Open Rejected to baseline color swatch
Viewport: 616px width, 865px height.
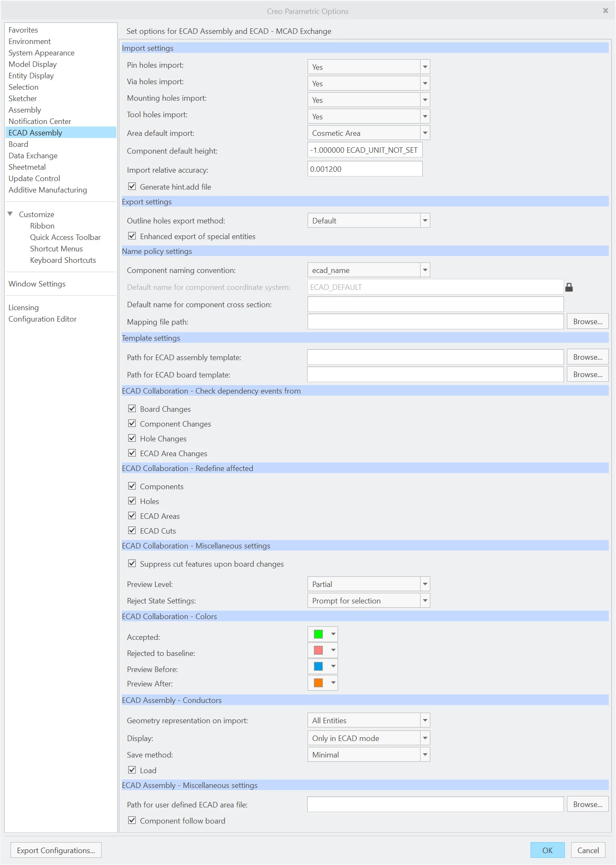pyautogui.click(x=323, y=650)
